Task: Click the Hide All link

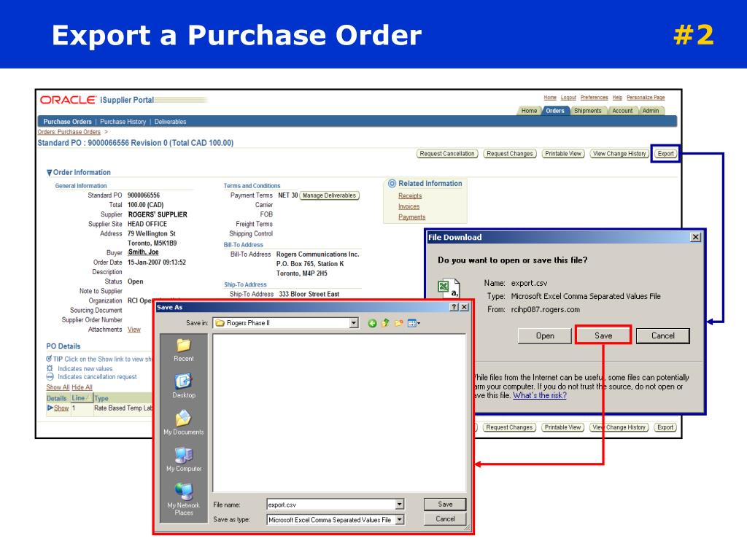Action: pos(82,388)
